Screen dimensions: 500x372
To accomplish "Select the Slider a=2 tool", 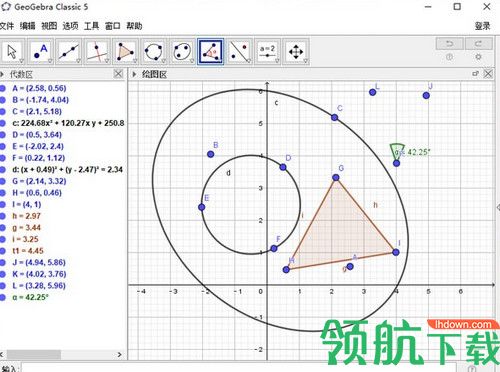I will coord(267,51).
